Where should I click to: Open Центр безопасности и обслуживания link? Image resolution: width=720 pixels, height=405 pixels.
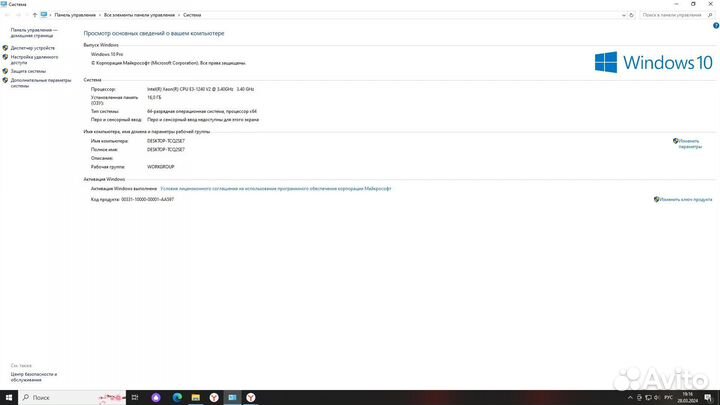(34, 377)
